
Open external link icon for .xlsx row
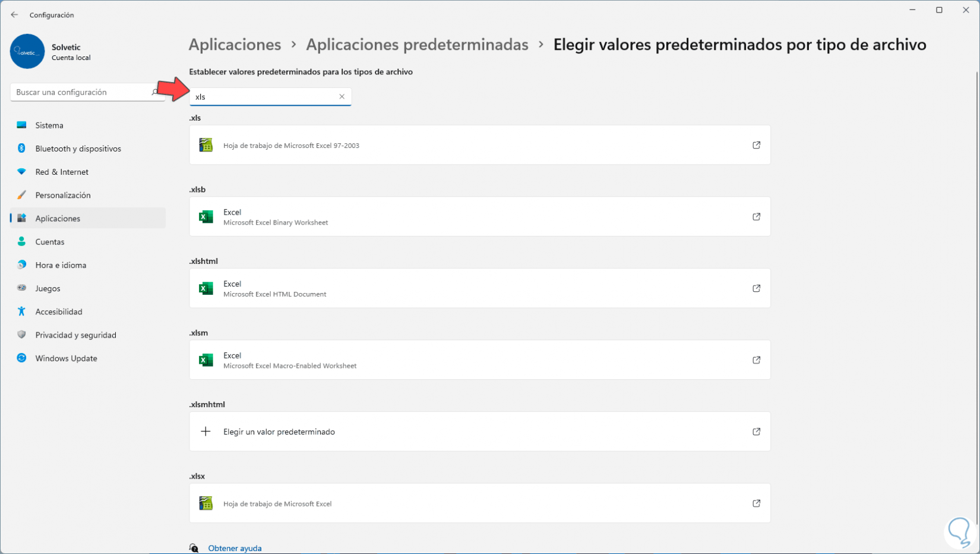coord(756,503)
